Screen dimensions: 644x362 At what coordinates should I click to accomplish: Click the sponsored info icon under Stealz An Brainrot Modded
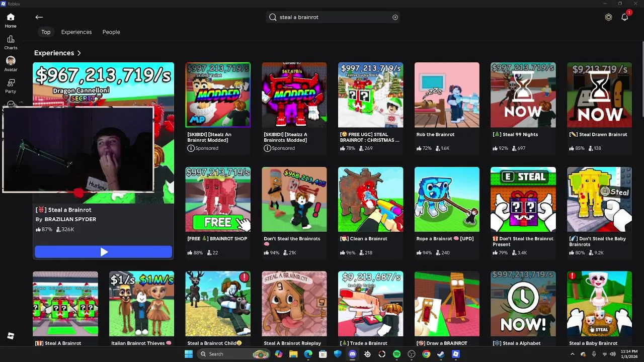click(x=191, y=148)
